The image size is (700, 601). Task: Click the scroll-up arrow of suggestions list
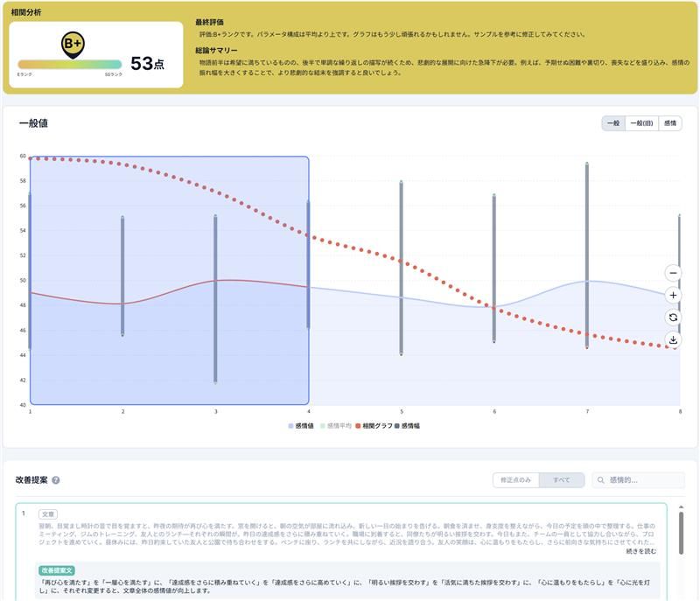(681, 507)
